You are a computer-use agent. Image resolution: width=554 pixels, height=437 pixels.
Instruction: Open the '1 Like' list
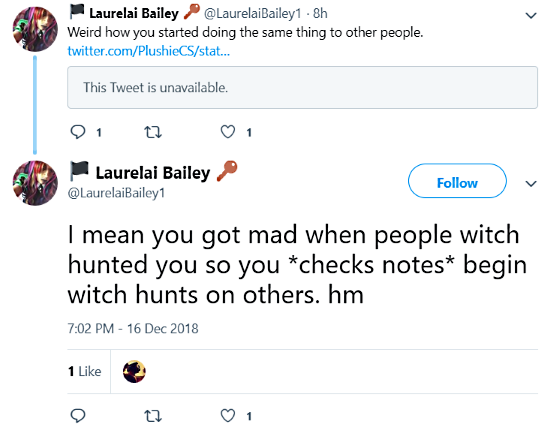(84, 371)
